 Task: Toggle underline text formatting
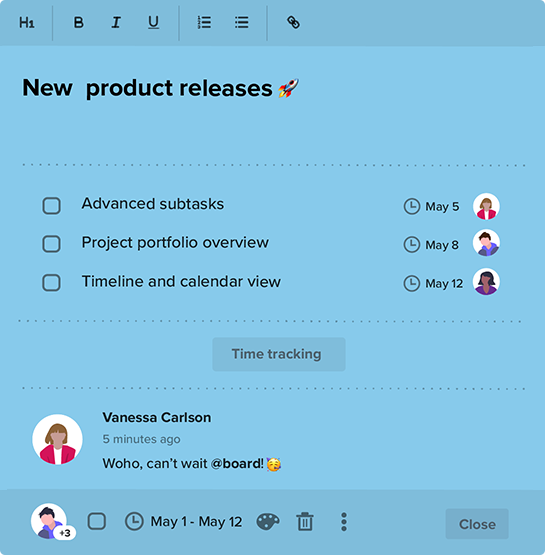(153, 23)
